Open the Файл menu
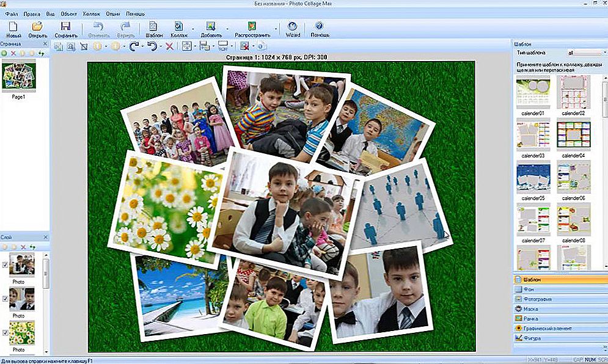The image size is (608, 364). click(11, 13)
